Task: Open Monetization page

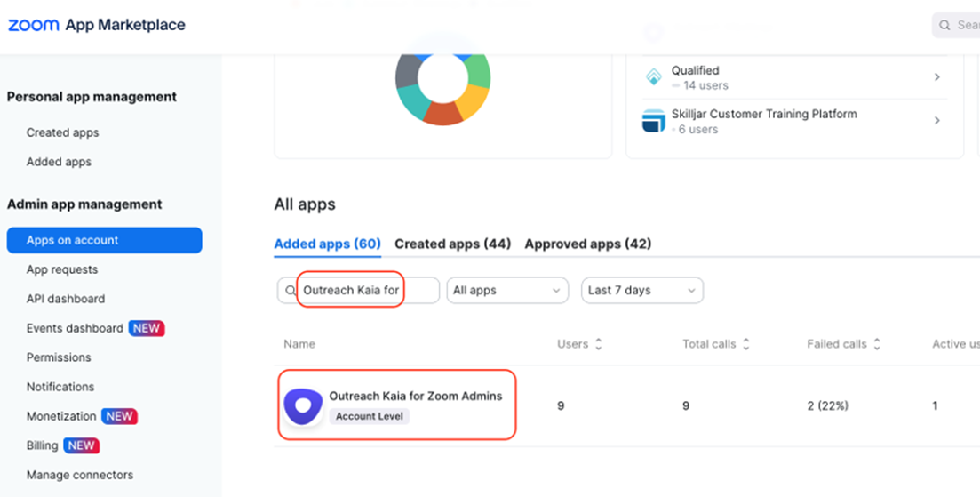Action: (x=61, y=416)
